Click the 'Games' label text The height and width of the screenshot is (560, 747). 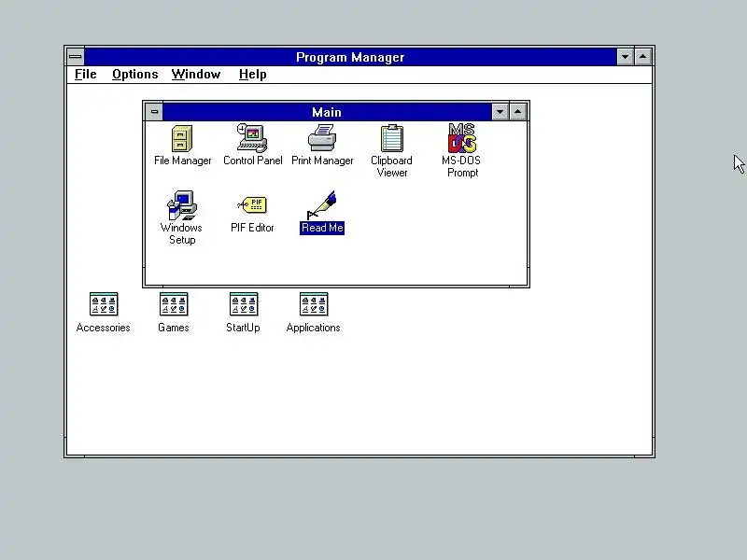coord(174,328)
